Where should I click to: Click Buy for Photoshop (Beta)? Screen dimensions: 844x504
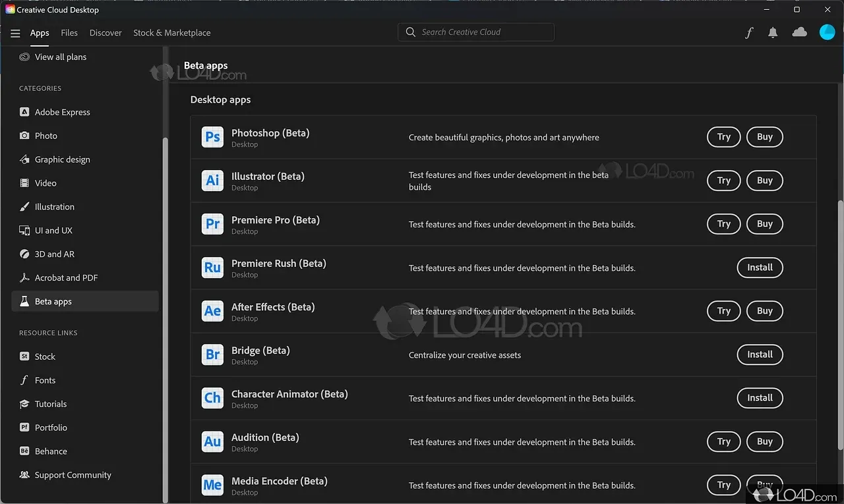(x=765, y=137)
